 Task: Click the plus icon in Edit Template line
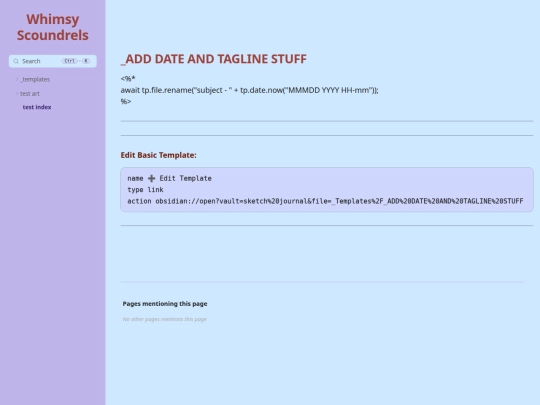click(x=152, y=178)
